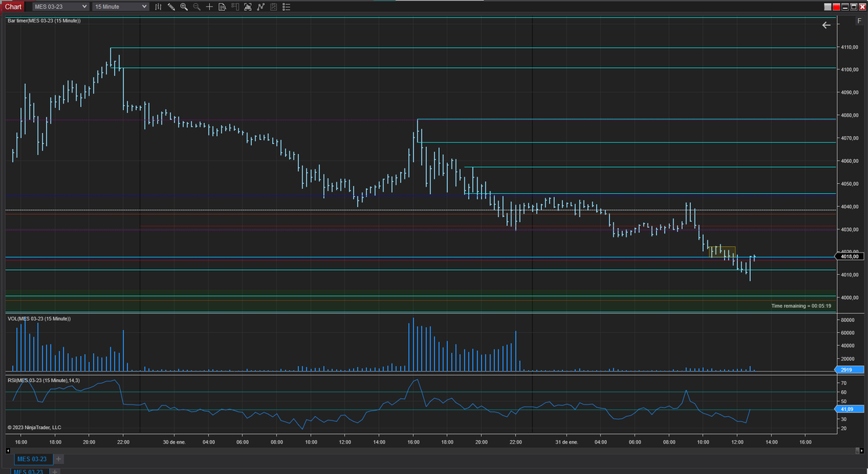Select the upper MES 03-23 chart tab
868x474 pixels.
pos(32,459)
